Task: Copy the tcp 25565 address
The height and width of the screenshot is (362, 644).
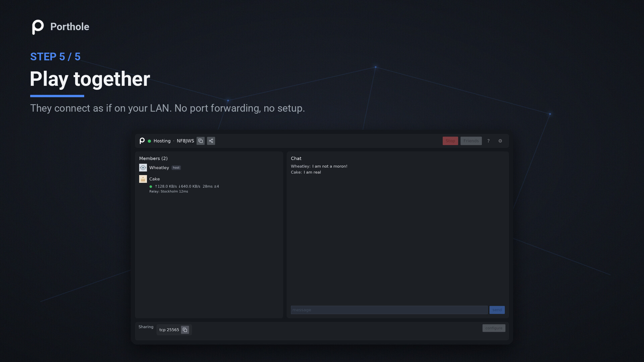Action: point(185,330)
